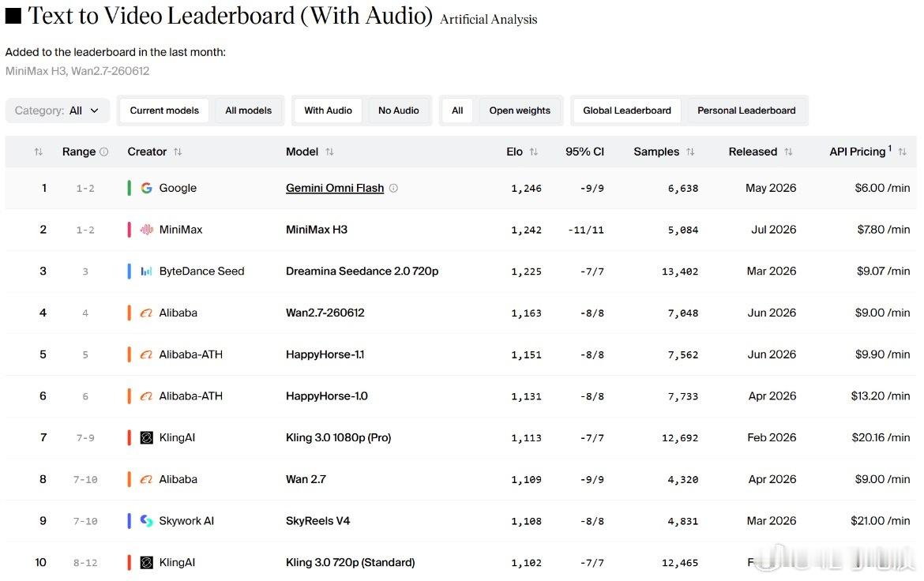This screenshot has width=924, height=581.
Task: Click the Range column info icon
Action: (103, 152)
